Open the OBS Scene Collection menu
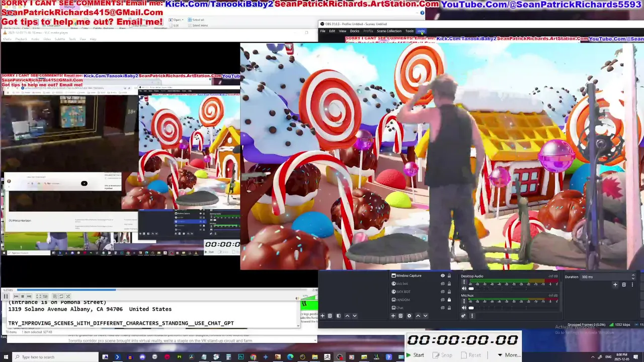The width and height of the screenshot is (644, 362). (x=389, y=31)
